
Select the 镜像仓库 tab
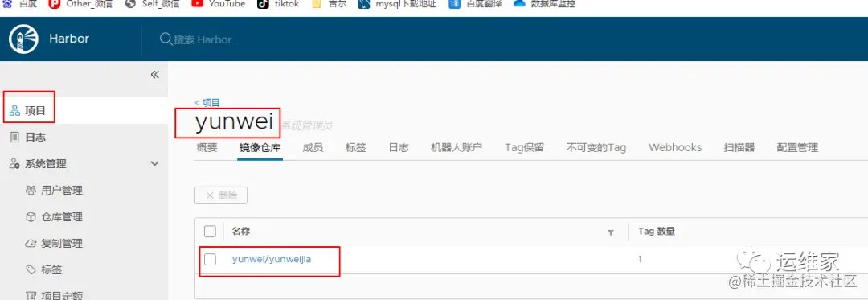[260, 148]
